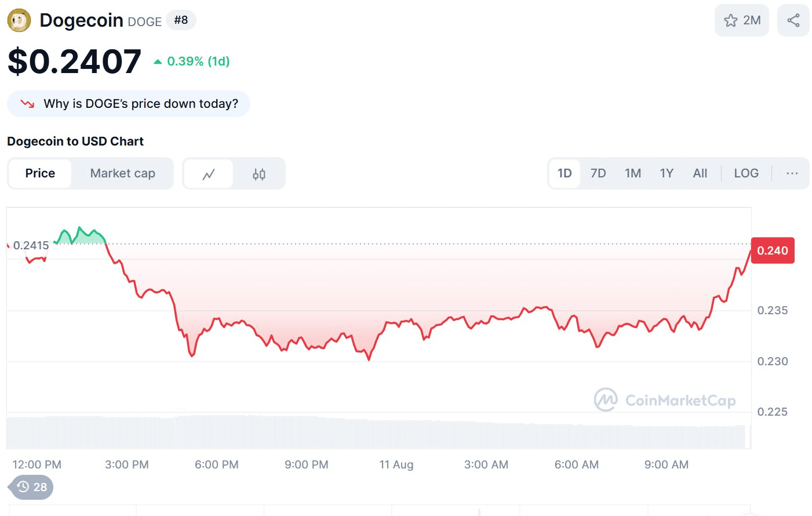Click the red 0.240 current price label
Viewport: 812px width, 516px height.
coord(773,250)
